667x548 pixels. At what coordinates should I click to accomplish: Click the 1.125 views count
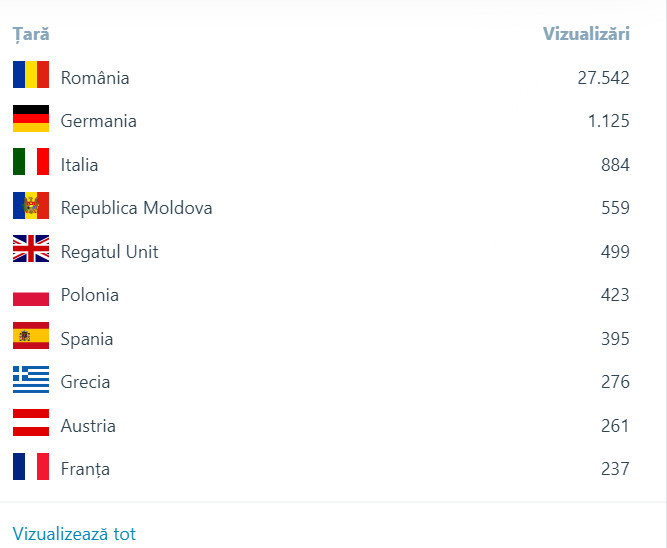(608, 121)
